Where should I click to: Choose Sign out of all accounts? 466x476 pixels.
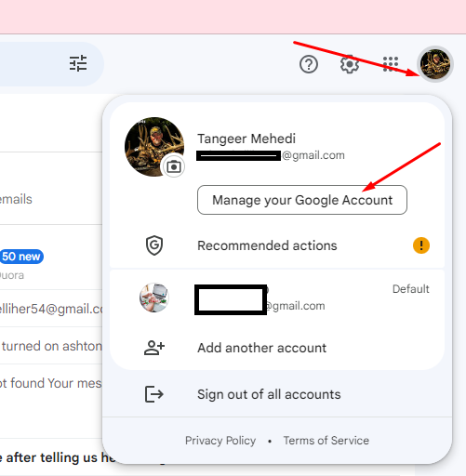[277, 394]
